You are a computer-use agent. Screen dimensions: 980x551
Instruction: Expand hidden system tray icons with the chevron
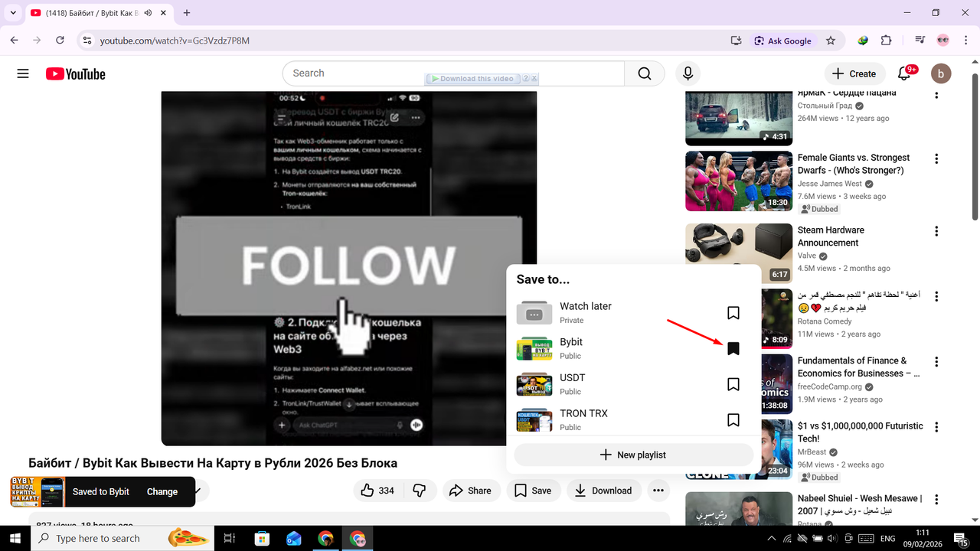772,538
